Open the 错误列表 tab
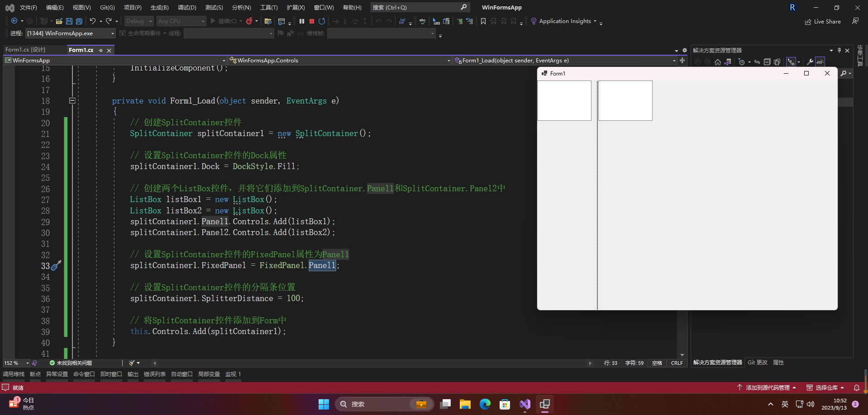Viewport: 868px width, 415px height. 155,374
